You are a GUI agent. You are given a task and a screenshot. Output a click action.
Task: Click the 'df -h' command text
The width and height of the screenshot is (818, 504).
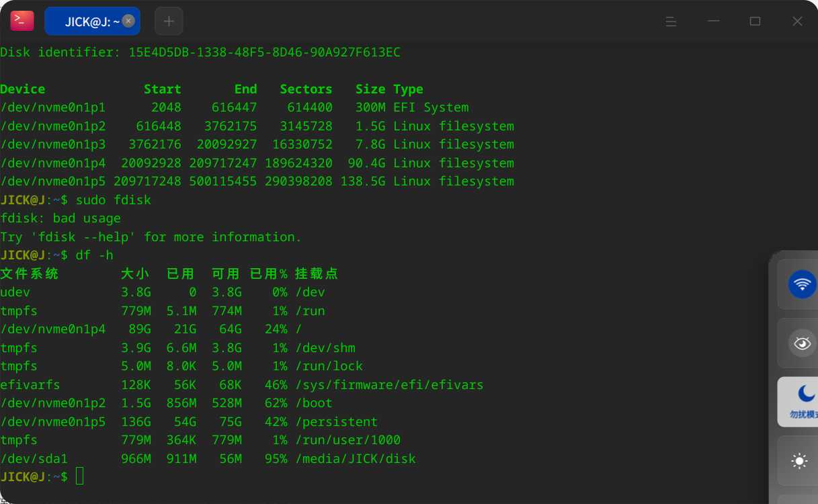(x=95, y=255)
